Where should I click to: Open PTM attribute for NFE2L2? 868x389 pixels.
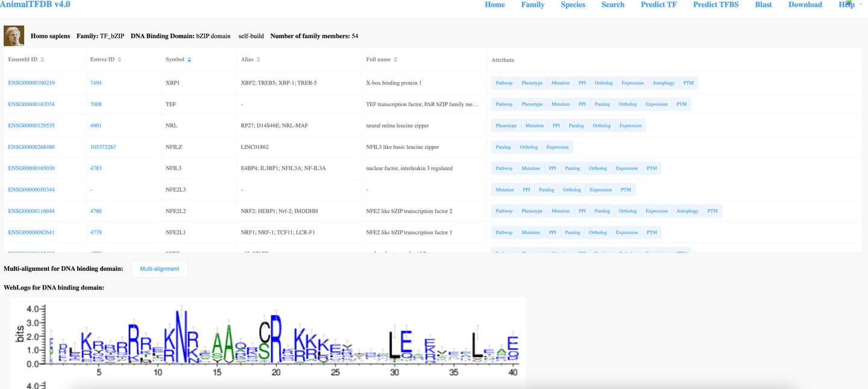pos(712,211)
